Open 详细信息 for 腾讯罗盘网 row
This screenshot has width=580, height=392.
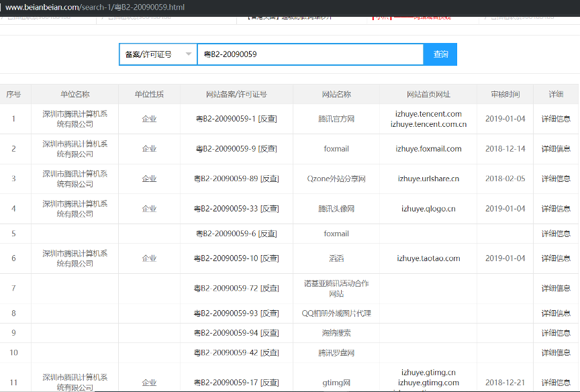(x=556, y=352)
